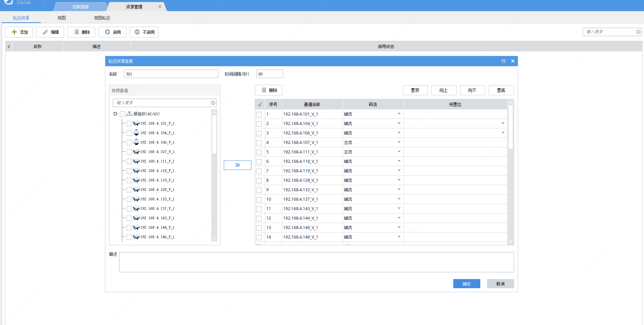This screenshot has height=325, width=644.
Task: Collapse the 根组织 tree node
Action: (x=115, y=114)
